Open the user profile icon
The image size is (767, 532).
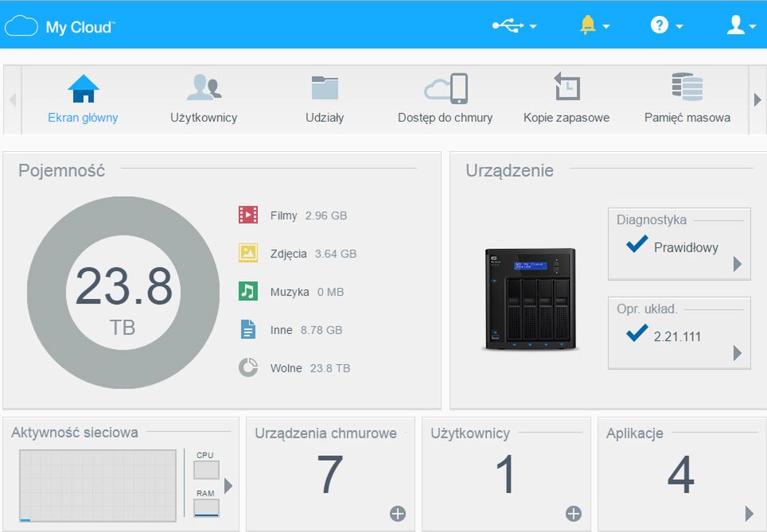[736, 25]
